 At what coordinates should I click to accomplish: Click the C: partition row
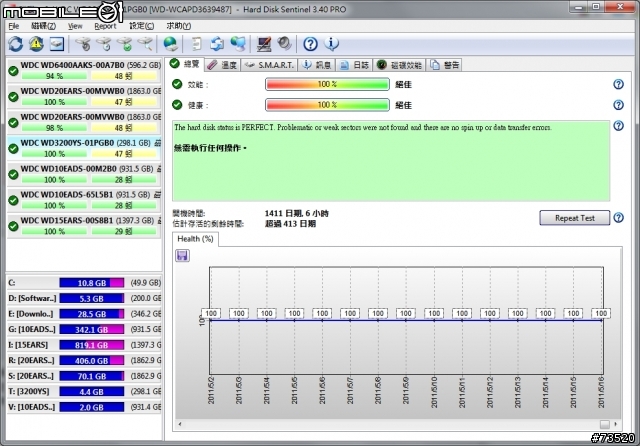click(x=84, y=283)
